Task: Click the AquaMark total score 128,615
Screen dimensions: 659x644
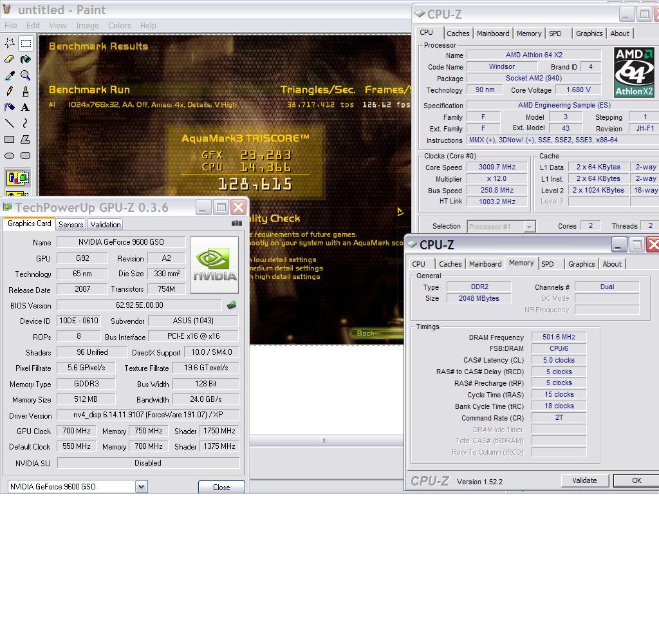Action: tap(255, 184)
